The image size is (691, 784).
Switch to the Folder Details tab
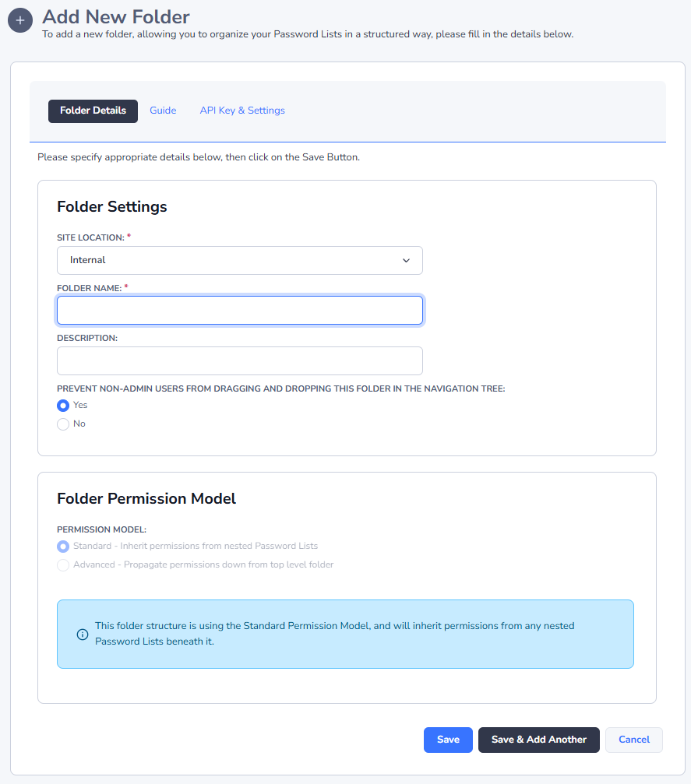(x=93, y=111)
